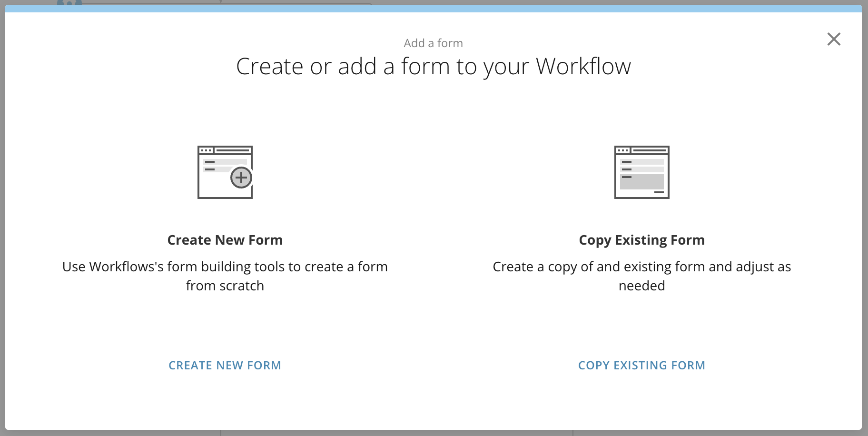Click the browser toolbar dots on the new form icon

coord(207,149)
